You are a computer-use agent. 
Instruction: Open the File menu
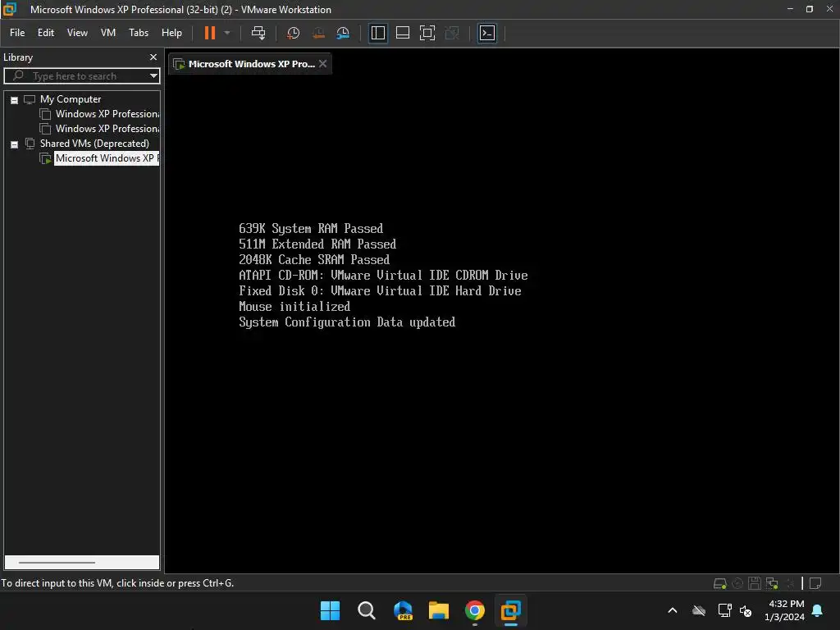(17, 33)
